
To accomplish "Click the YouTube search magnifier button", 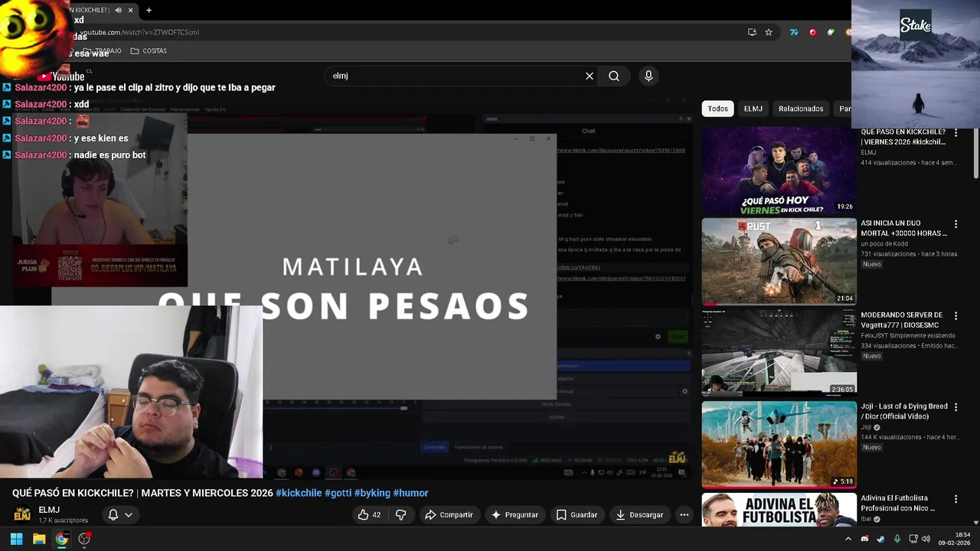I will pos(614,76).
